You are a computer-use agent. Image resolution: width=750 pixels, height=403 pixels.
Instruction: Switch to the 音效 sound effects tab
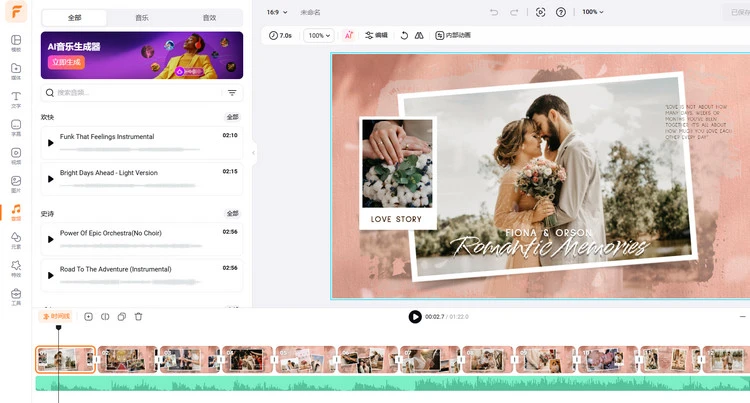[208, 18]
